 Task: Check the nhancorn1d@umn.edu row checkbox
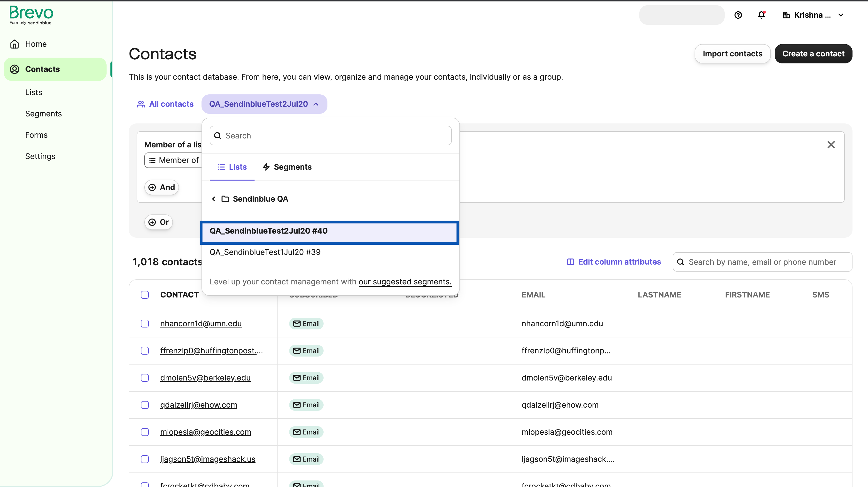pyautogui.click(x=145, y=324)
